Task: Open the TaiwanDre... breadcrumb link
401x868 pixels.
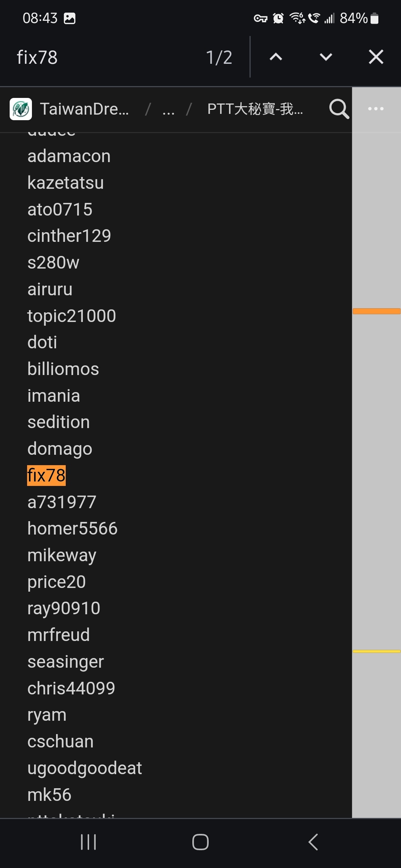Action: pos(84,109)
